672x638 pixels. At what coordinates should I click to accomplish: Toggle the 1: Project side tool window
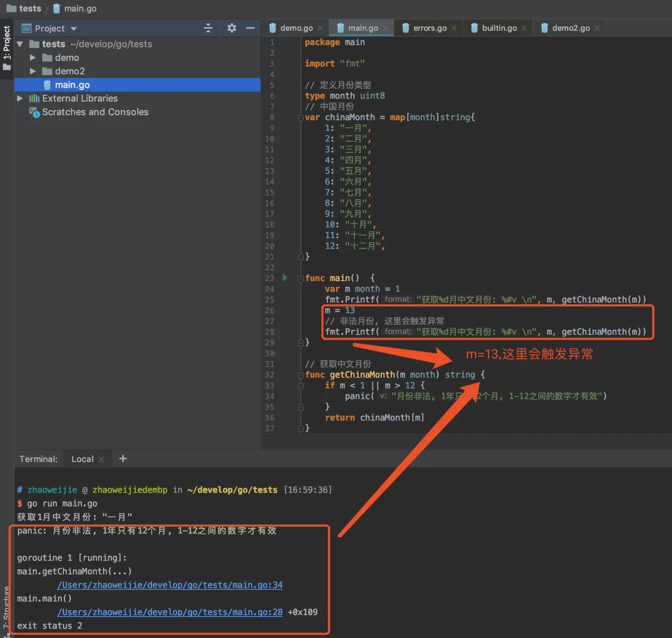pos(7,48)
